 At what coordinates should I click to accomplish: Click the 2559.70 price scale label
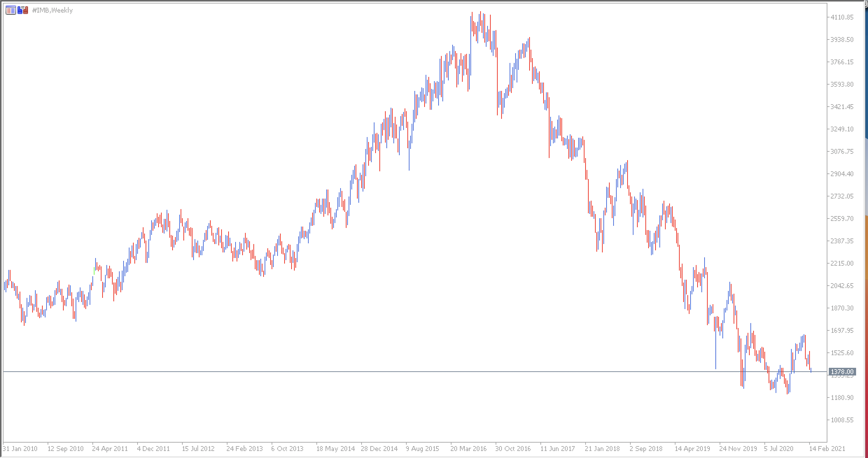pyautogui.click(x=841, y=219)
